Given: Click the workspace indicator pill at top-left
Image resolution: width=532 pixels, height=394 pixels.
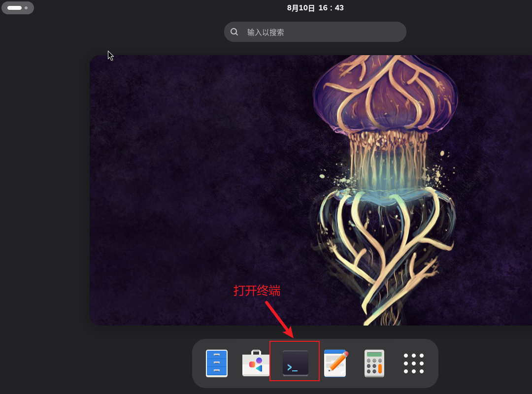Looking at the screenshot, I should [x=18, y=8].
